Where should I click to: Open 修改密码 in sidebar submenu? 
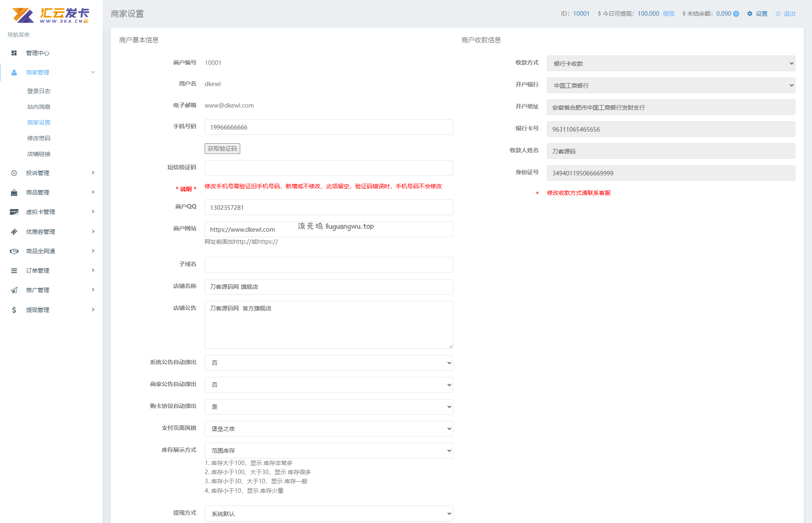click(x=39, y=138)
